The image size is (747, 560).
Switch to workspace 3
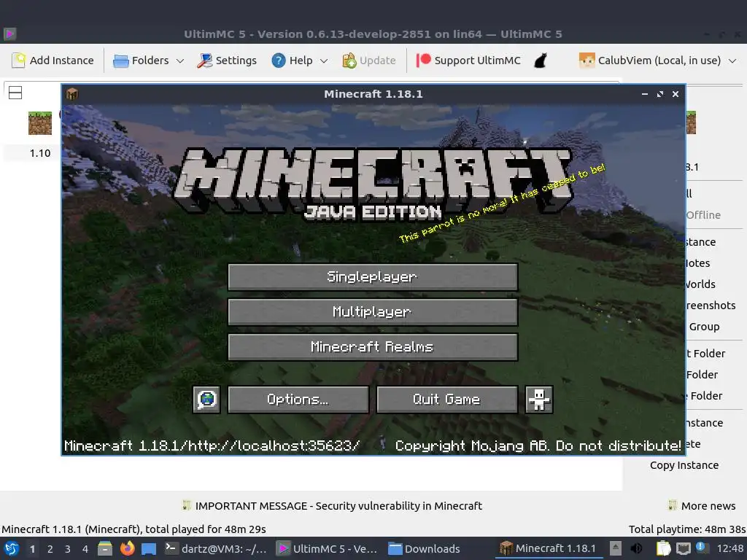tap(68, 549)
